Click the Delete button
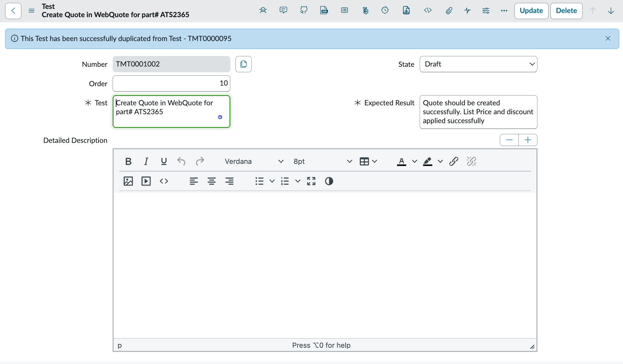The width and height of the screenshot is (623, 364). [566, 11]
